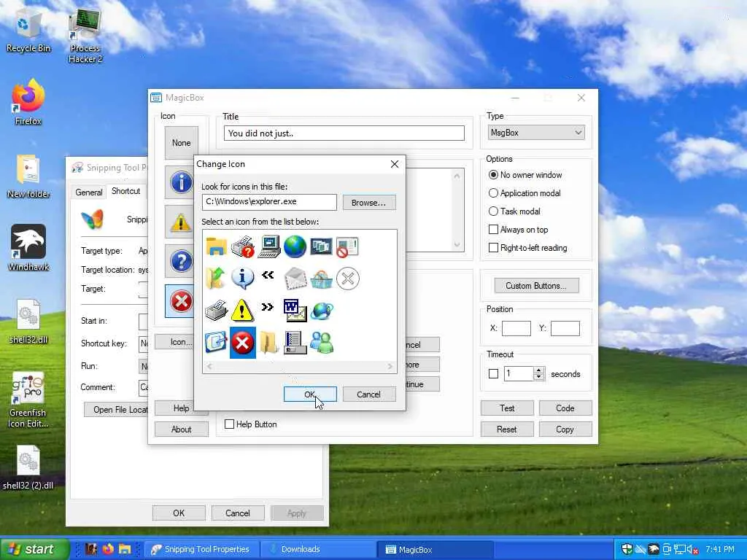
Task: Select the Windhawk desktop icon
Action: (x=28, y=248)
